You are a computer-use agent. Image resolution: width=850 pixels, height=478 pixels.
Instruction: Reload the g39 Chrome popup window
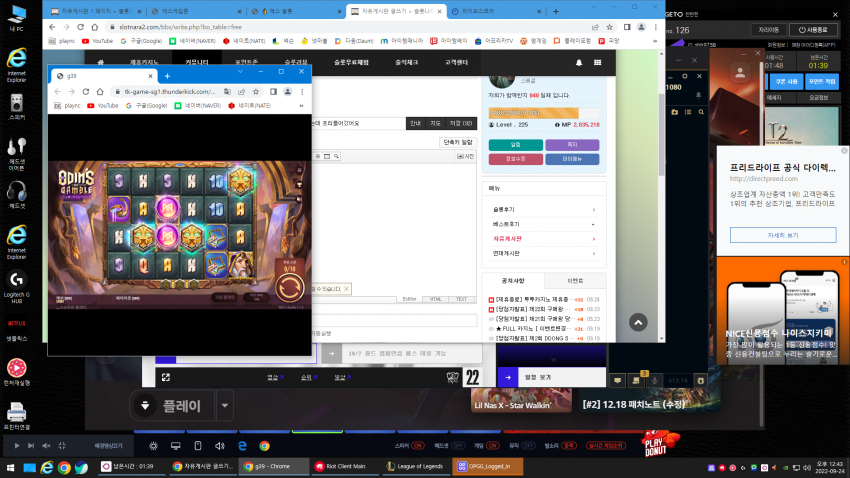(x=86, y=92)
